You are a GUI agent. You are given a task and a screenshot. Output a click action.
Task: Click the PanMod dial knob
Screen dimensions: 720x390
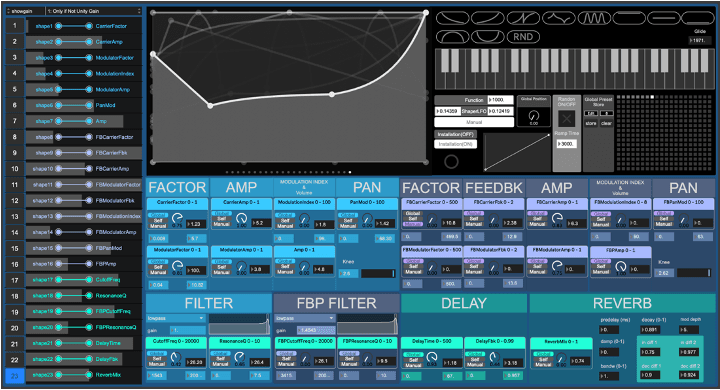click(x=367, y=218)
